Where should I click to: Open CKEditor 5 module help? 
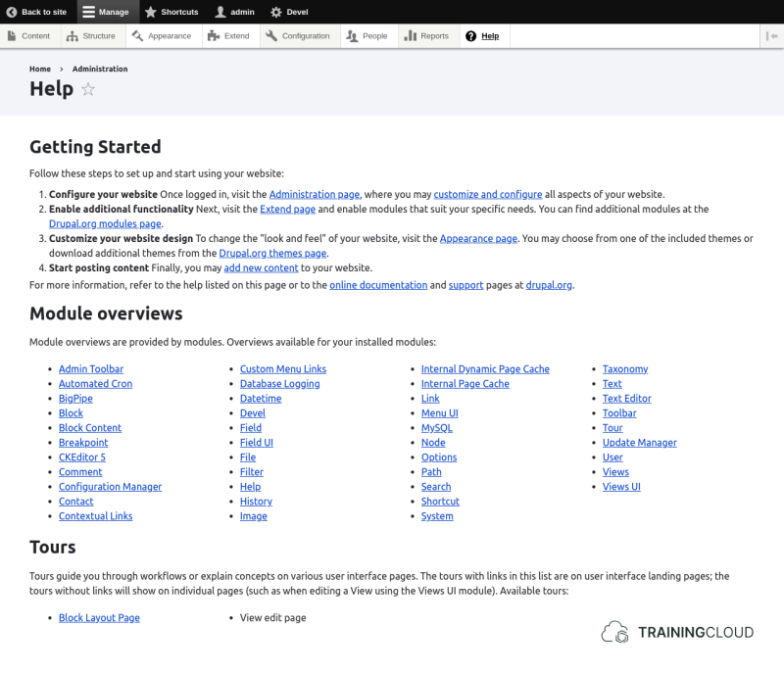pos(82,457)
